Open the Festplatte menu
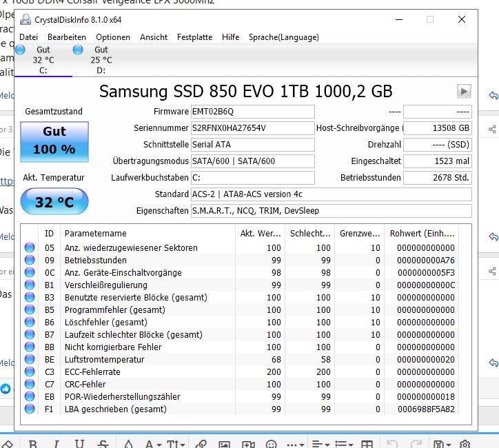Screen dimensions: 499x448 pyautogui.click(x=195, y=37)
